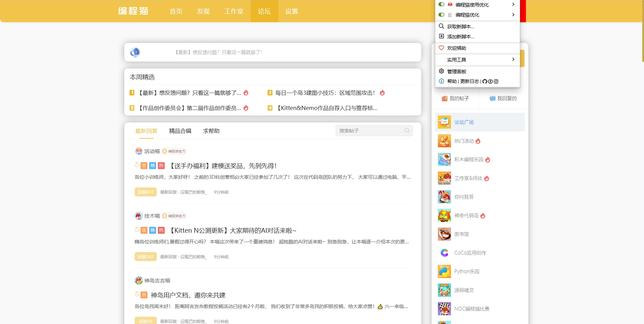Screen dimensions: 644x324
Task: Click the 实用工具 menu entry label
Action: pyautogui.click(x=456, y=60)
